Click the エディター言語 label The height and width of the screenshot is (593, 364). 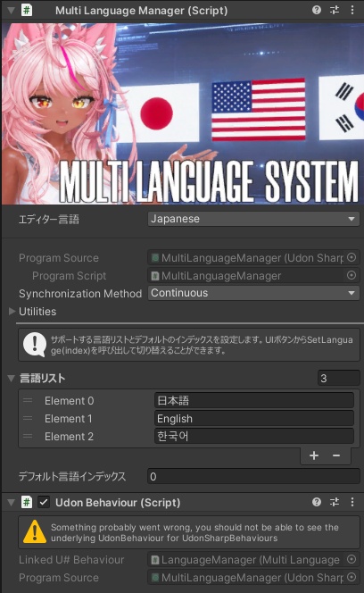pyautogui.click(x=49, y=220)
